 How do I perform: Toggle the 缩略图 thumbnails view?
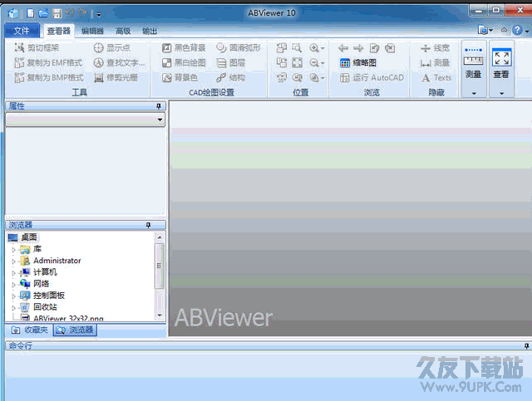tap(358, 63)
